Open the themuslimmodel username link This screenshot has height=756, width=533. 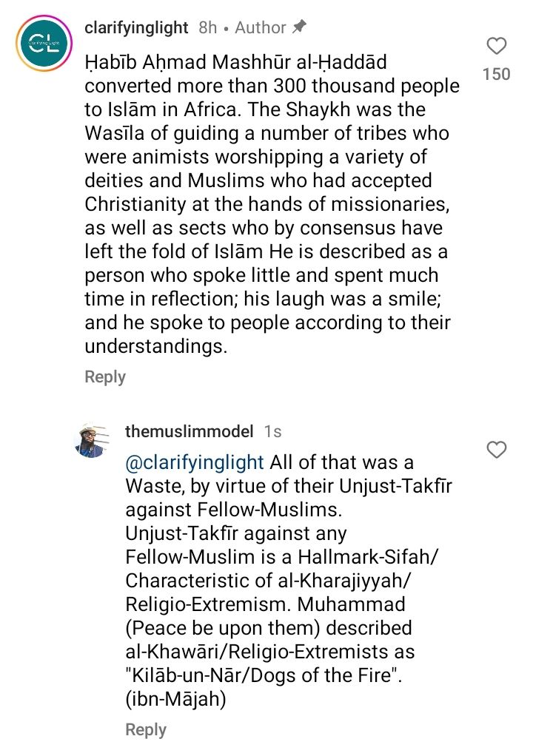click(190, 431)
